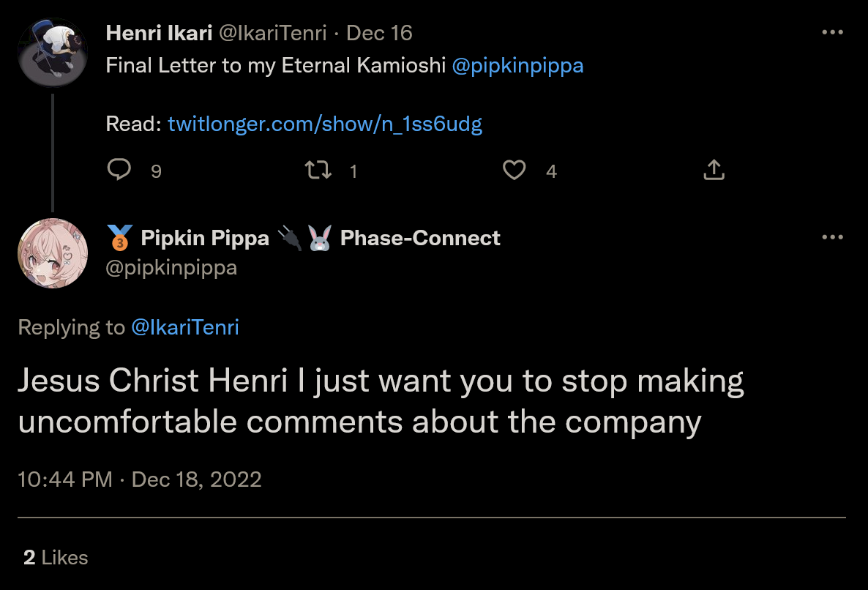The width and height of the screenshot is (868, 590).
Task: Click the @IkariTenri handle beside Henri's name
Action: [273, 33]
